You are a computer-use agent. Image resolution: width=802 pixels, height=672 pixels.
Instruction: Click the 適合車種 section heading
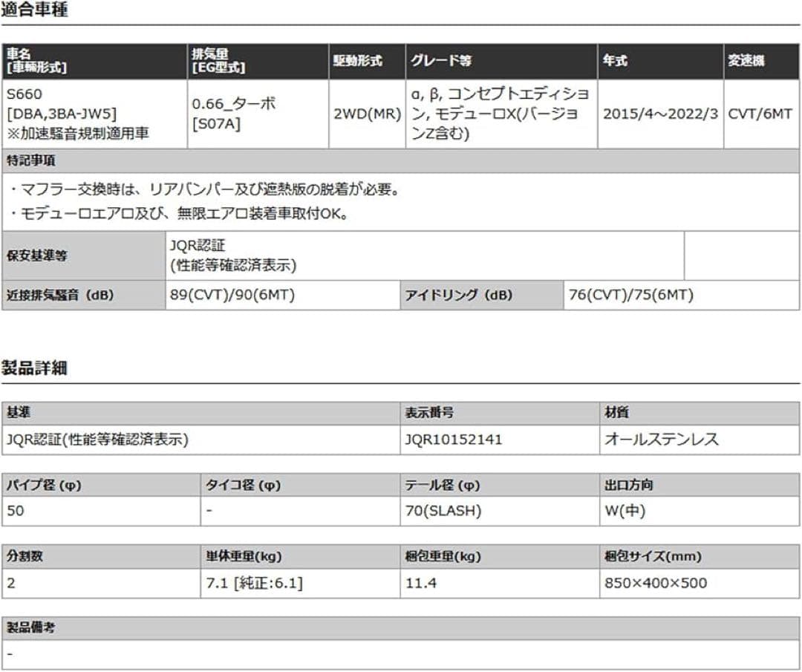tap(34, 10)
